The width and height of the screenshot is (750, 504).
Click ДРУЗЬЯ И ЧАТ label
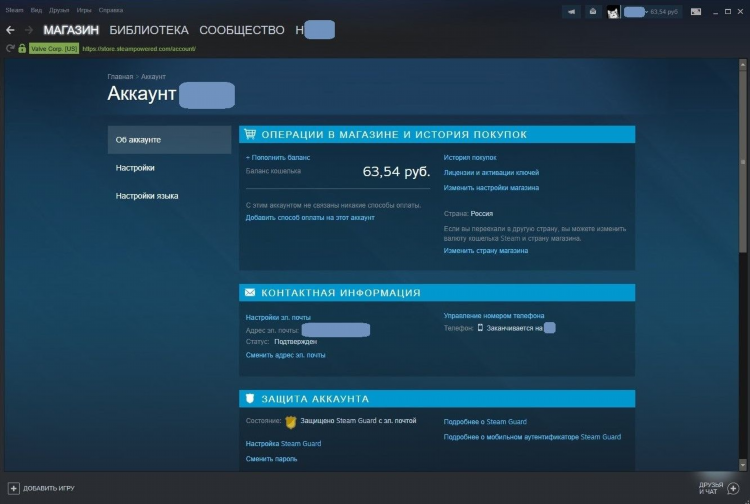tap(711, 488)
